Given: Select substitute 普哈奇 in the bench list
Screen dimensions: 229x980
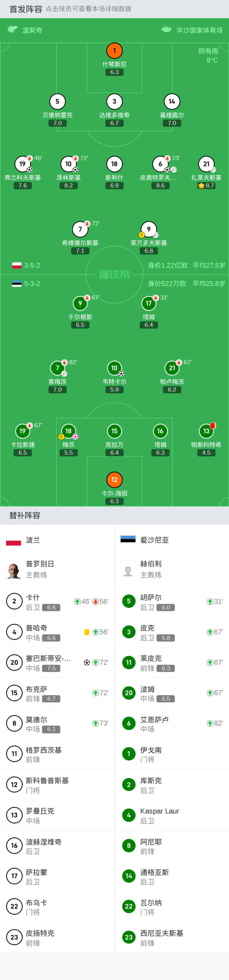Looking at the screenshot, I should click(x=57, y=632).
